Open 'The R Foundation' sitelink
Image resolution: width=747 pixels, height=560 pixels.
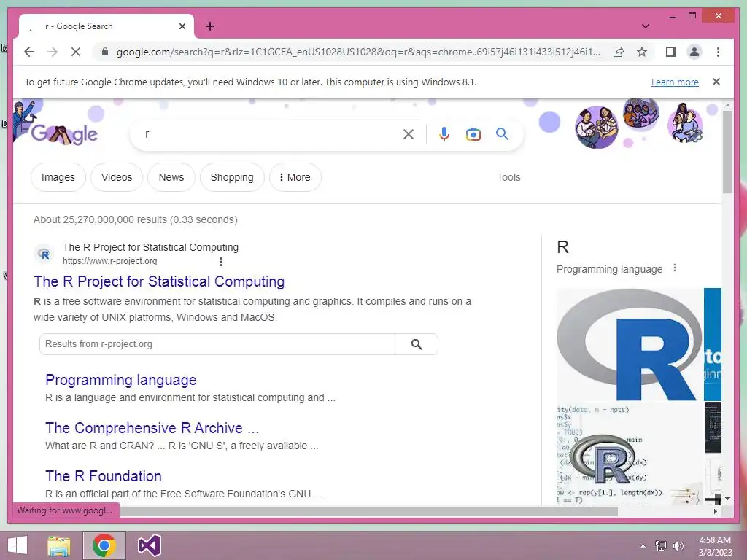tap(104, 476)
